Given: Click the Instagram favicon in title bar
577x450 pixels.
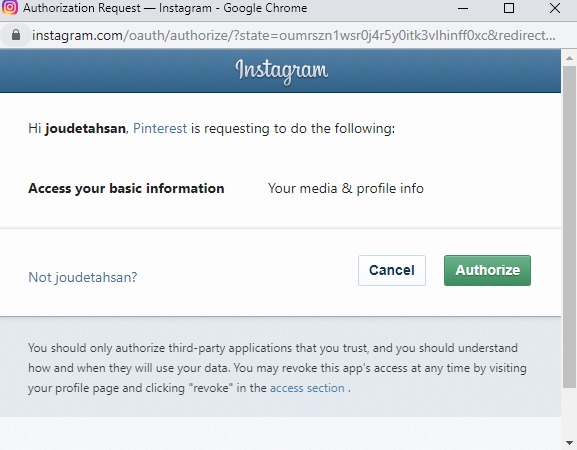Looking at the screenshot, I should click(10, 7).
